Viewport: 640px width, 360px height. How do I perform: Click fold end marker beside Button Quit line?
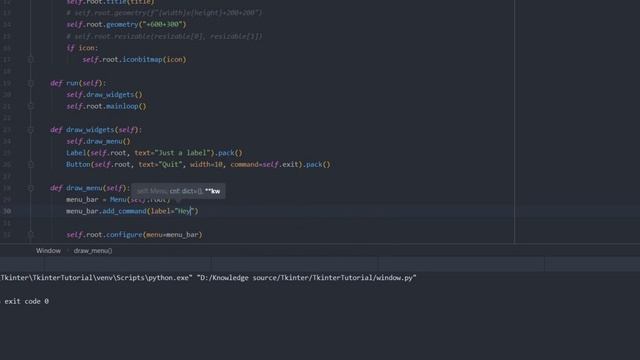point(31,164)
